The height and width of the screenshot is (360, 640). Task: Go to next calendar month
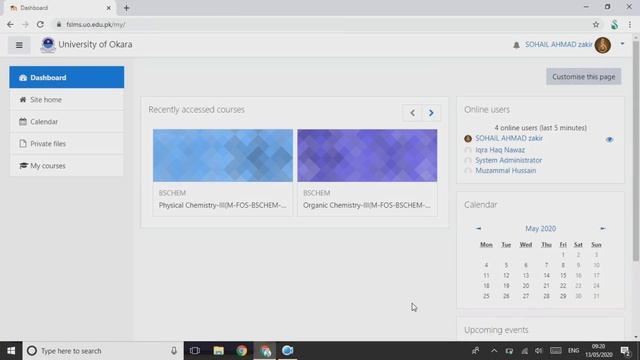603,229
